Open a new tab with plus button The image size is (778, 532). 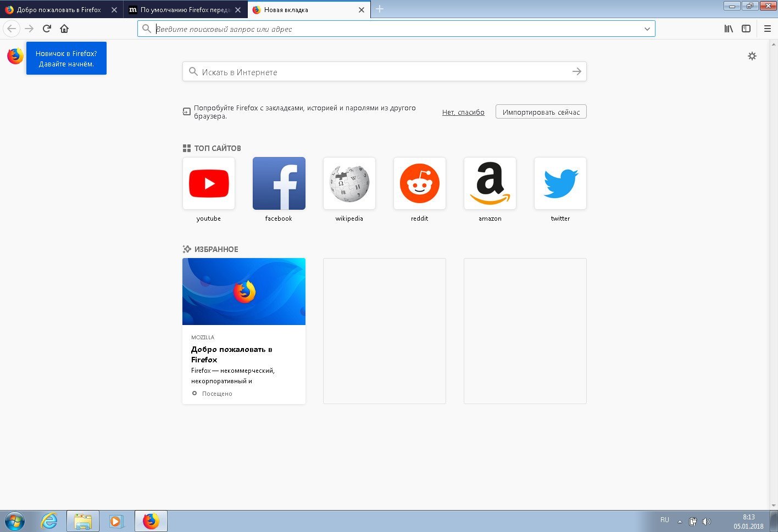tap(380, 9)
